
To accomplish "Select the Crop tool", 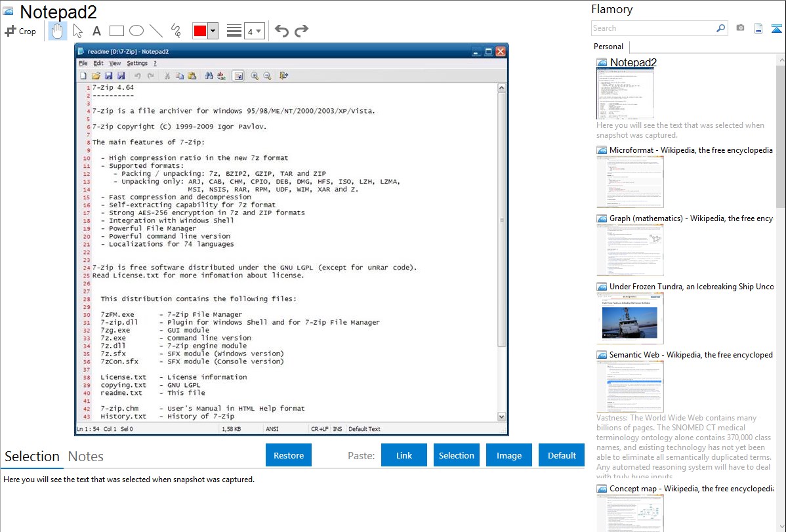I will pos(20,31).
